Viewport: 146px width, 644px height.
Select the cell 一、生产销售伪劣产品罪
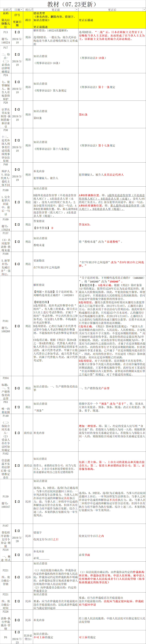coord(112,388)
